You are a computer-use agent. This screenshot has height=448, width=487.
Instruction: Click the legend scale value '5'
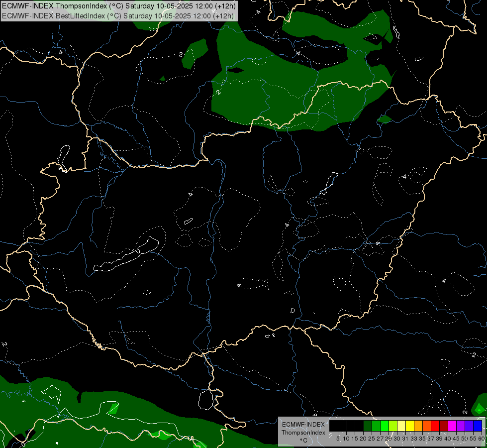point(338,439)
